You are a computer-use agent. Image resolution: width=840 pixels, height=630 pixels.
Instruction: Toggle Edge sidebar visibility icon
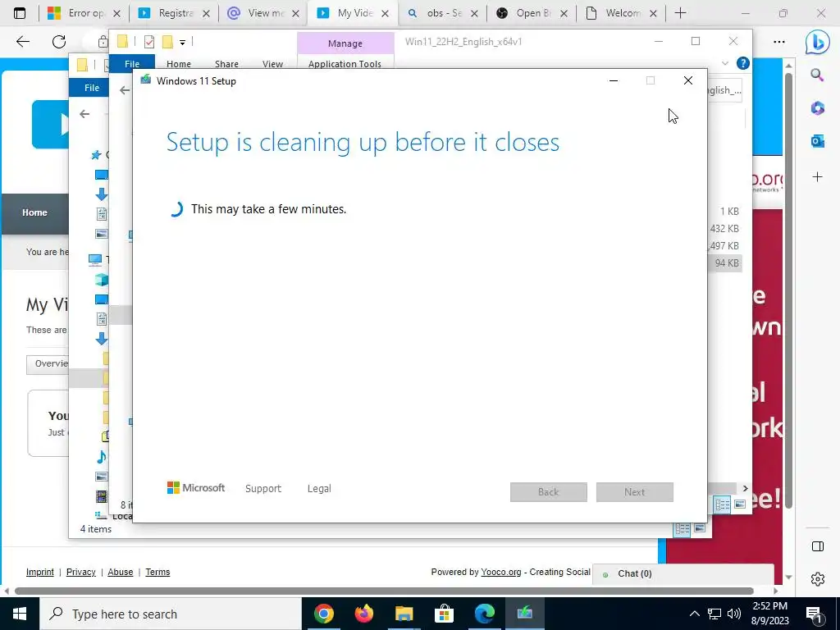pos(818,546)
